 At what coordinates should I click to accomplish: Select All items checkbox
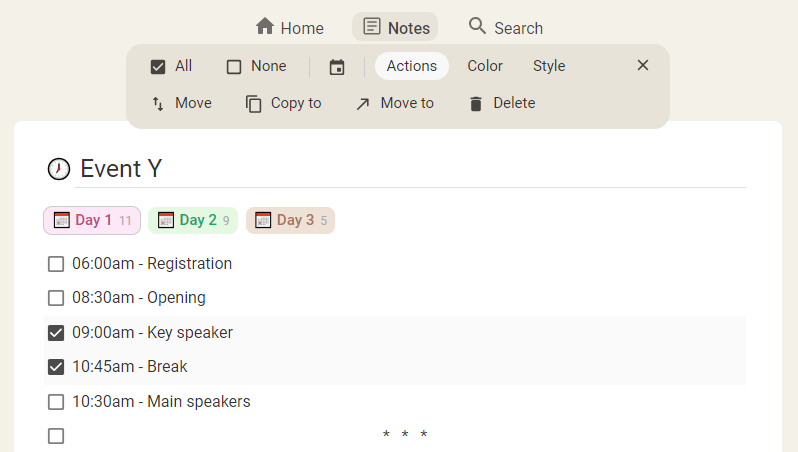coord(158,67)
